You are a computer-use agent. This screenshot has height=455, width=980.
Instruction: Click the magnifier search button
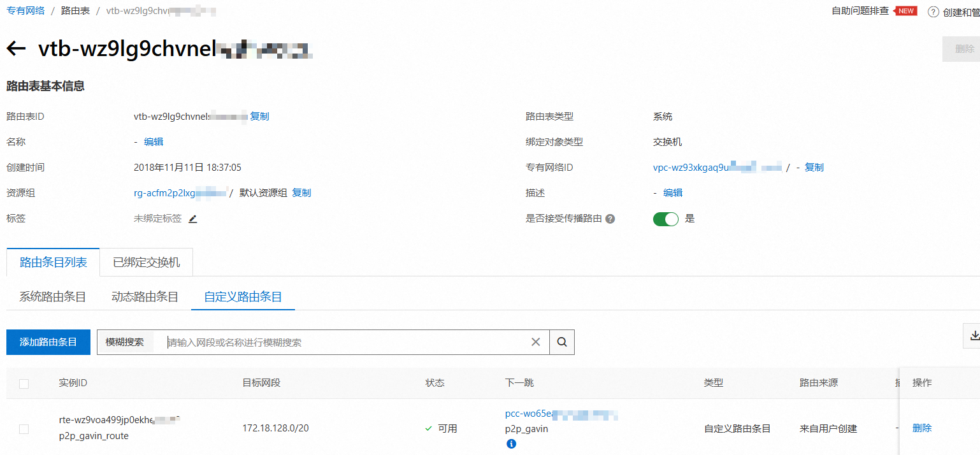(x=561, y=342)
